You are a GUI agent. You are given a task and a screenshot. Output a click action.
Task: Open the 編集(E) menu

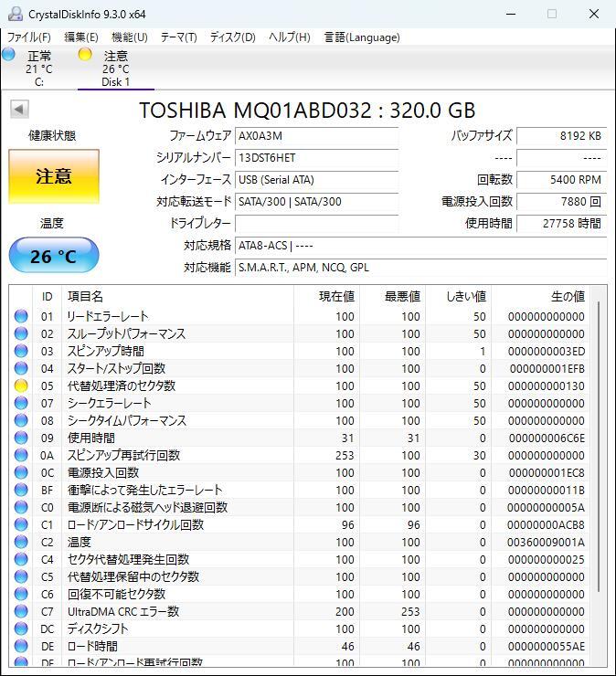(81, 37)
